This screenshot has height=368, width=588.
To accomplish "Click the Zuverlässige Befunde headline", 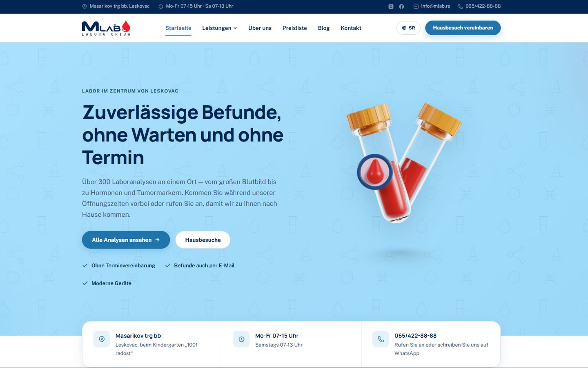I will pyautogui.click(x=183, y=135).
